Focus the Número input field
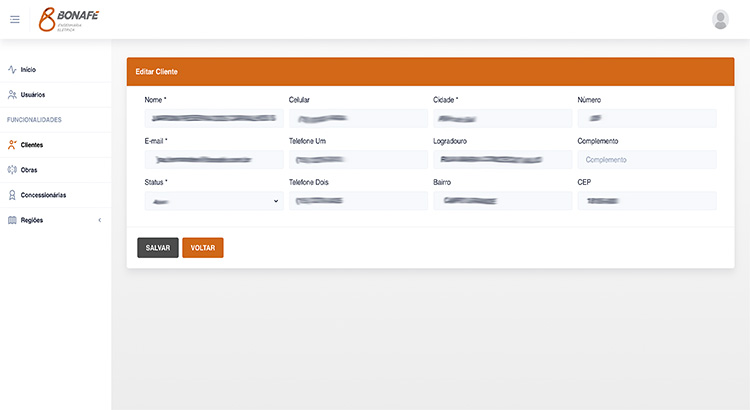 647,118
